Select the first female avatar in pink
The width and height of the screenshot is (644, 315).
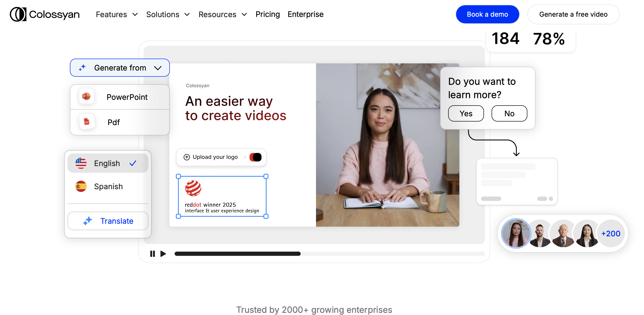516,233
